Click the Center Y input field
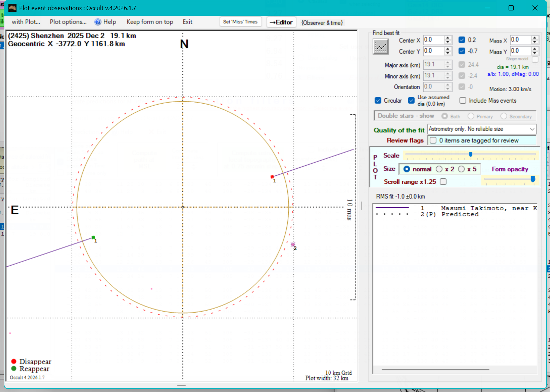This screenshot has height=392, width=550. pyautogui.click(x=433, y=51)
